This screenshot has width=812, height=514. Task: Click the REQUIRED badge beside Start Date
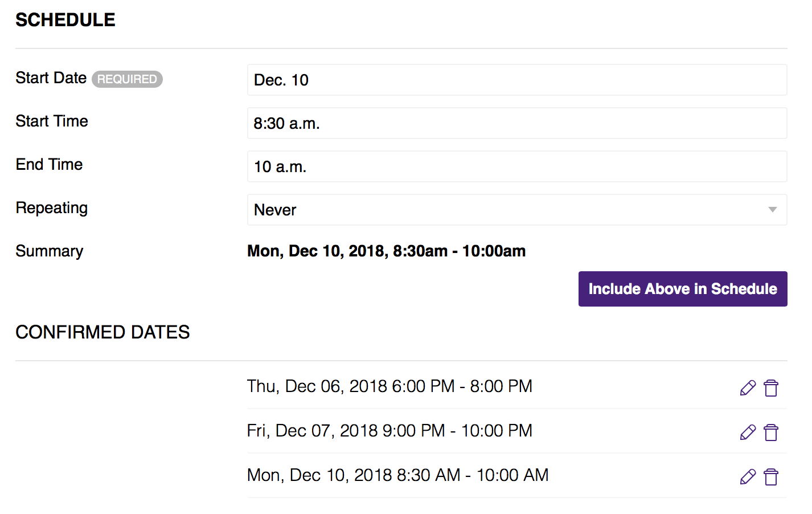pyautogui.click(x=127, y=79)
